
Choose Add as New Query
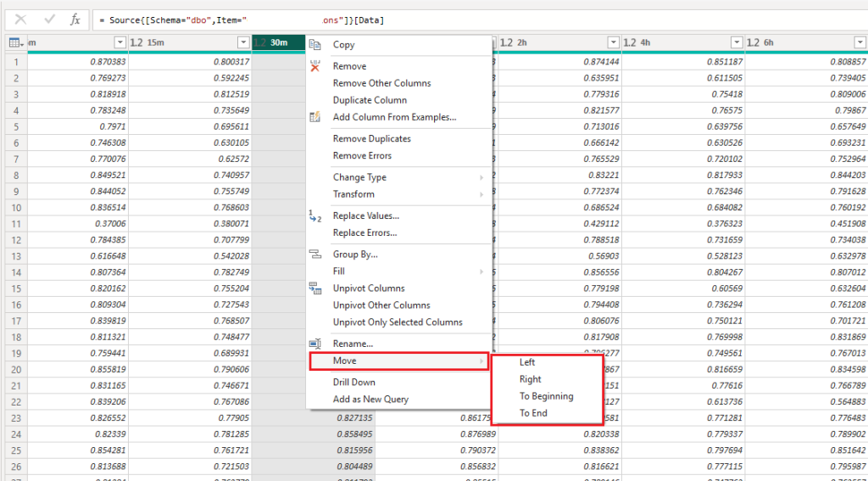tap(371, 399)
